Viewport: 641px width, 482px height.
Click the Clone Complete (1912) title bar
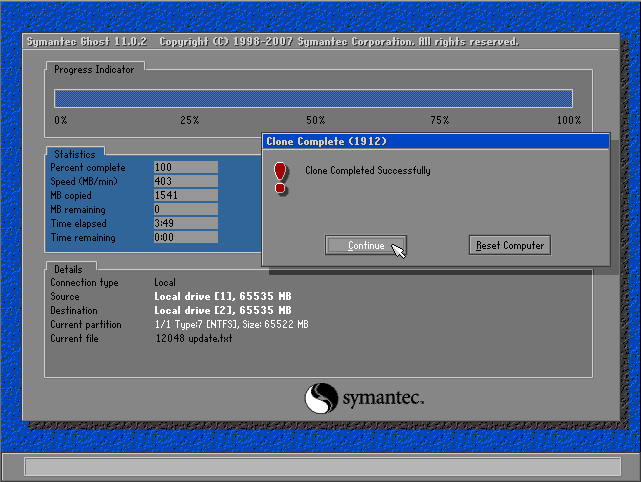click(436, 141)
